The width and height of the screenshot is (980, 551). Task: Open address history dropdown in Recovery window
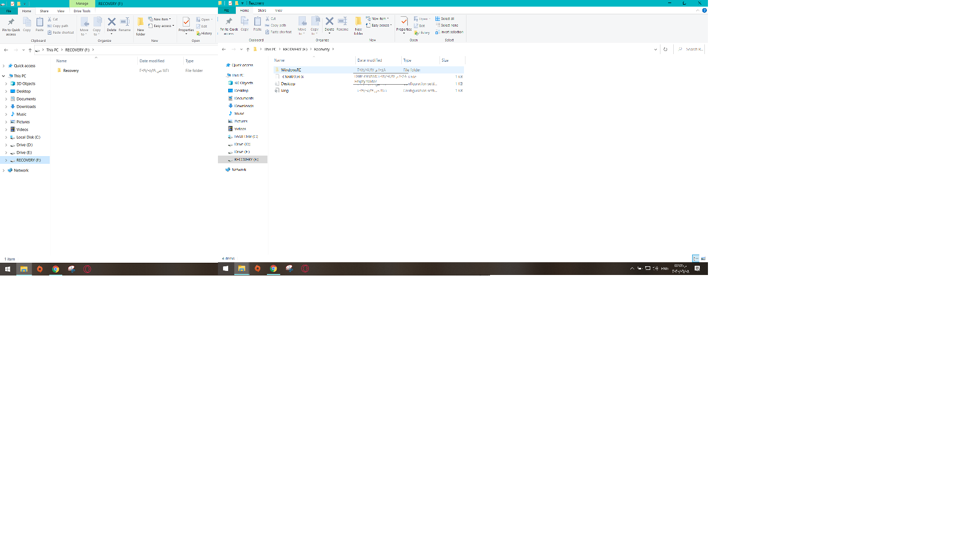pyautogui.click(x=655, y=49)
